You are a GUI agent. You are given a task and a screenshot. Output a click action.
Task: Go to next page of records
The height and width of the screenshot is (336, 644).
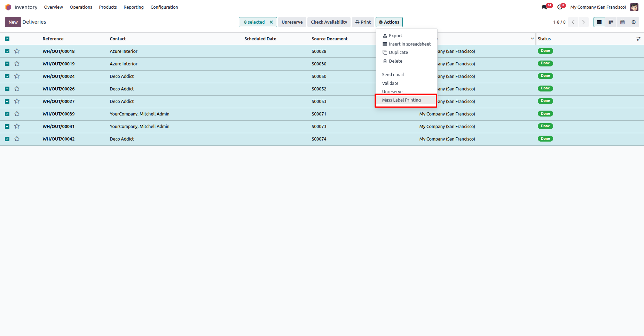point(583,22)
